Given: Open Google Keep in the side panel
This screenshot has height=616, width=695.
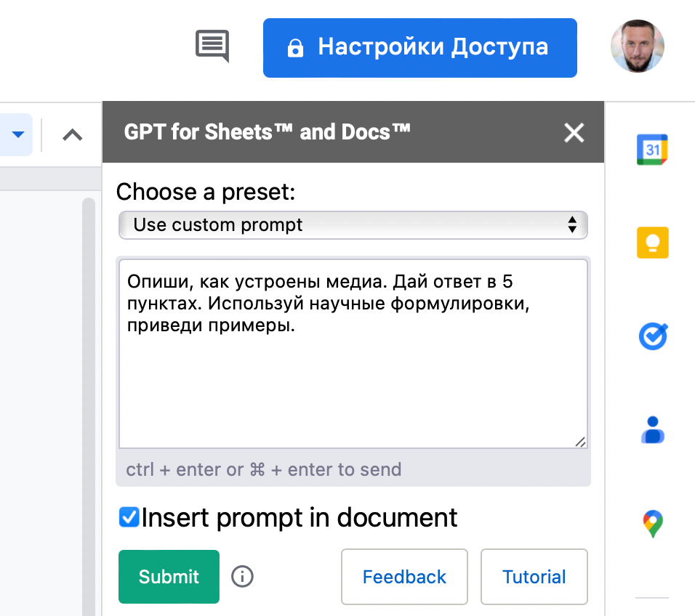Looking at the screenshot, I should click(x=652, y=243).
